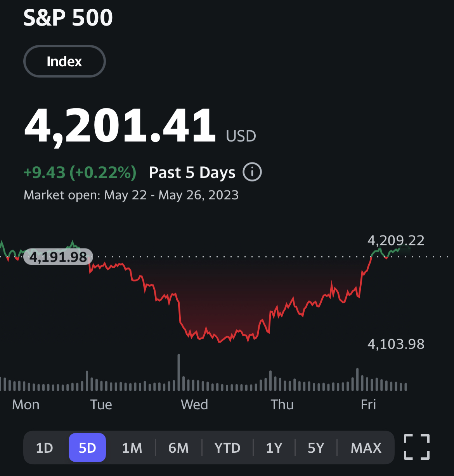This screenshot has height=476, width=454.
Task: Tap the S&P 500 title
Action: pos(68,17)
